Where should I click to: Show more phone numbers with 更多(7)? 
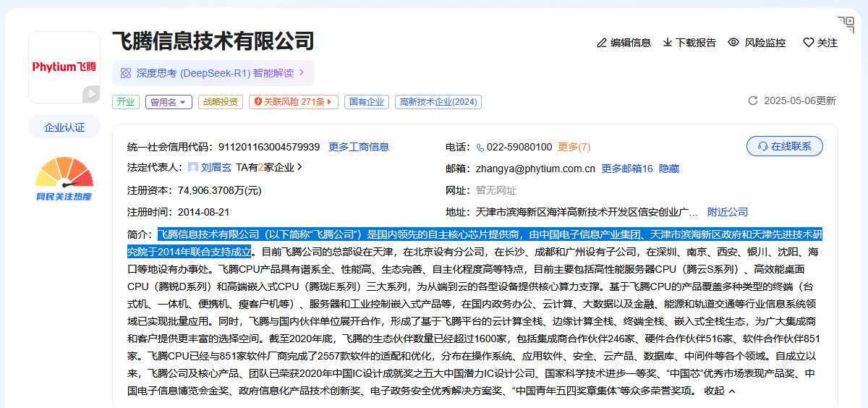click(x=574, y=147)
